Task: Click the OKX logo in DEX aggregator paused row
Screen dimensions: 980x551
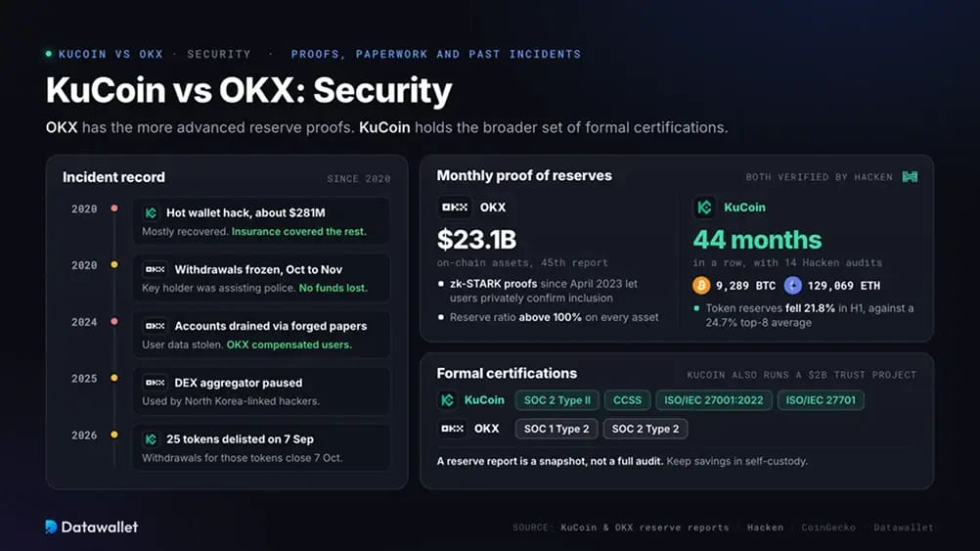Action: (x=155, y=383)
